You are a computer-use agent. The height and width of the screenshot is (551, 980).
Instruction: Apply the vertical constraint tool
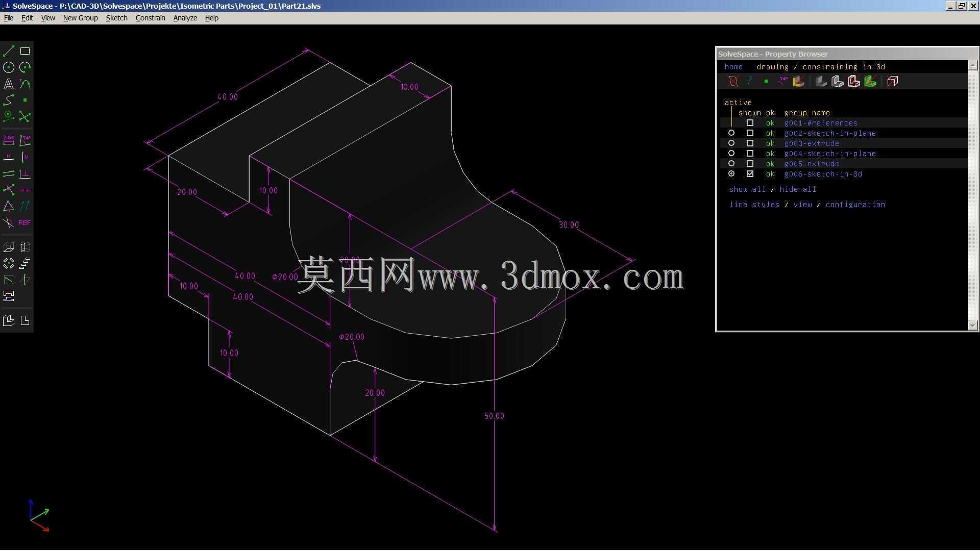pyautogui.click(x=25, y=157)
